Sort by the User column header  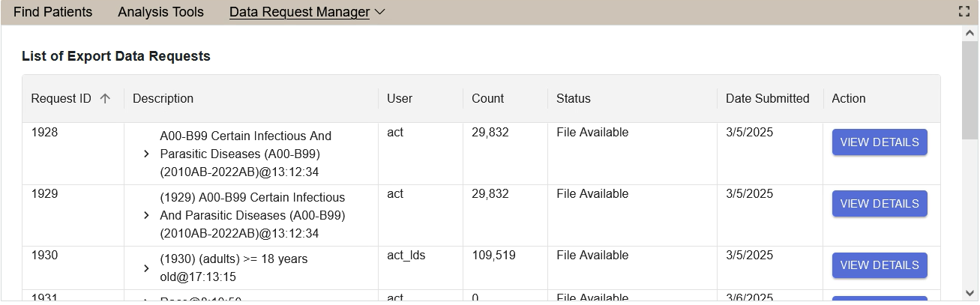(400, 98)
